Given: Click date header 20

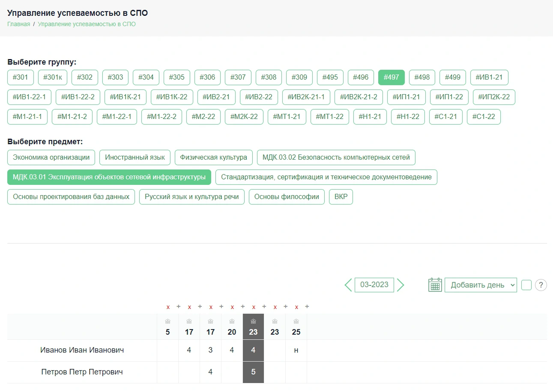Looking at the screenshot, I should tap(232, 332).
